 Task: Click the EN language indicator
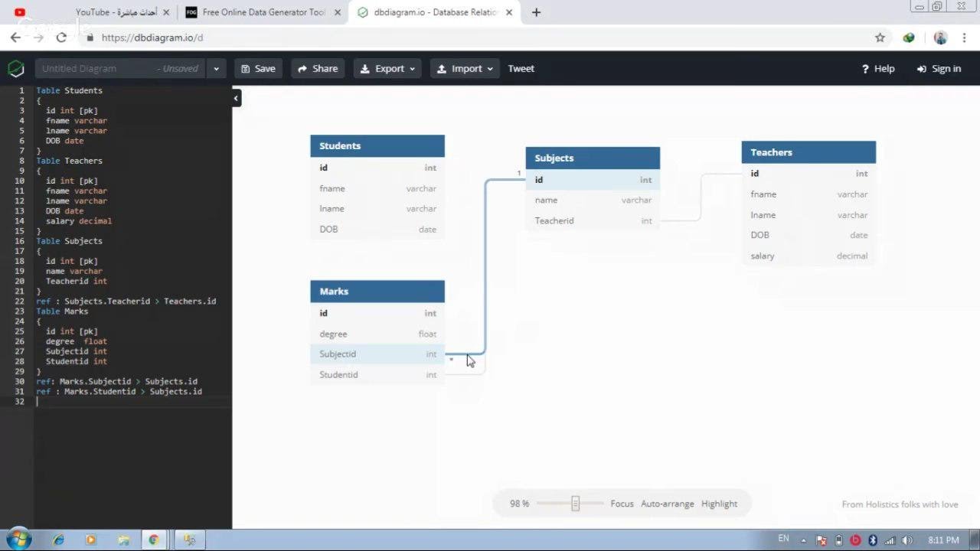783,539
